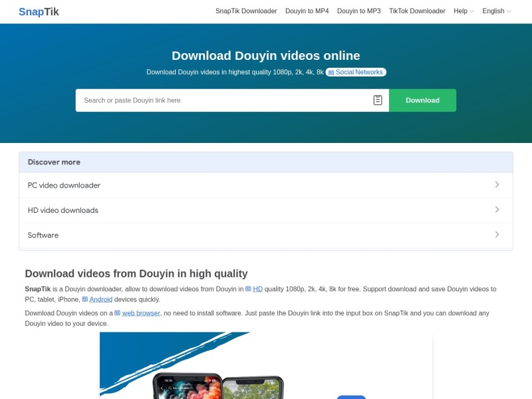Click the Android inline link
The width and height of the screenshot is (532, 399).
101,300
